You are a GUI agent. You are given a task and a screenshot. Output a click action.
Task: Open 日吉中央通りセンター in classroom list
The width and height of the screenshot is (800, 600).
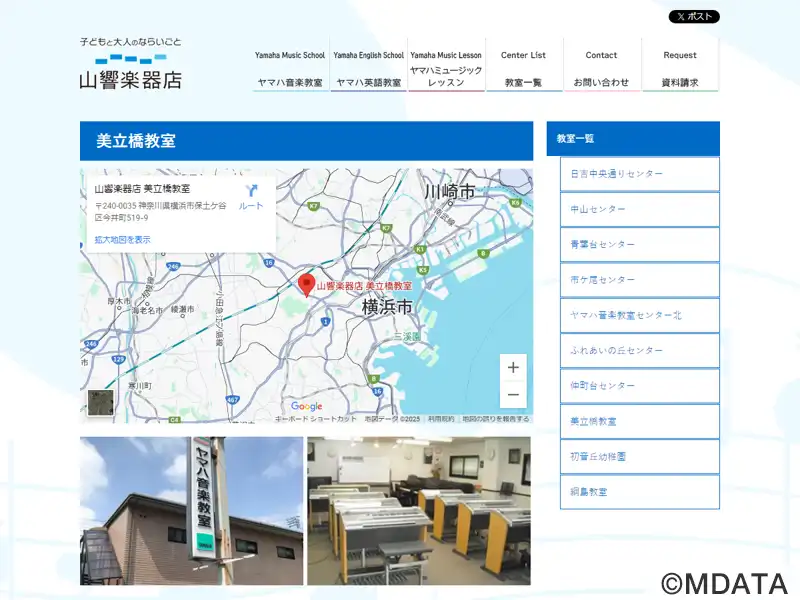[640, 174]
